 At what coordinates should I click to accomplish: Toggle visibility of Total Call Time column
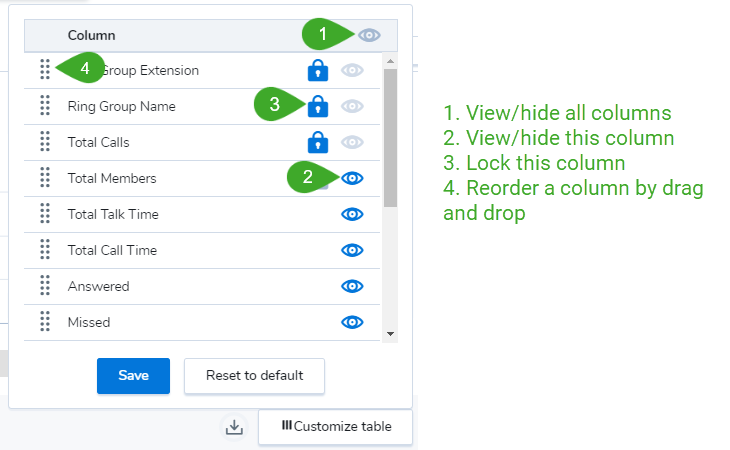[x=352, y=250]
